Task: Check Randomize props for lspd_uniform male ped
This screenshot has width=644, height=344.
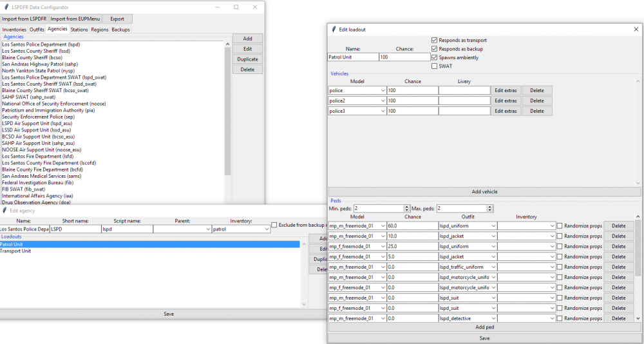Action: tap(560, 225)
